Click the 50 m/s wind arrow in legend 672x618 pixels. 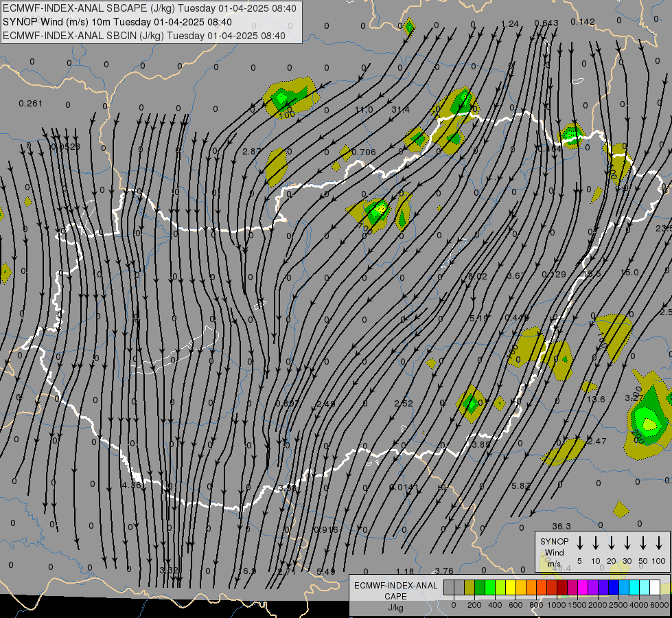(643, 543)
